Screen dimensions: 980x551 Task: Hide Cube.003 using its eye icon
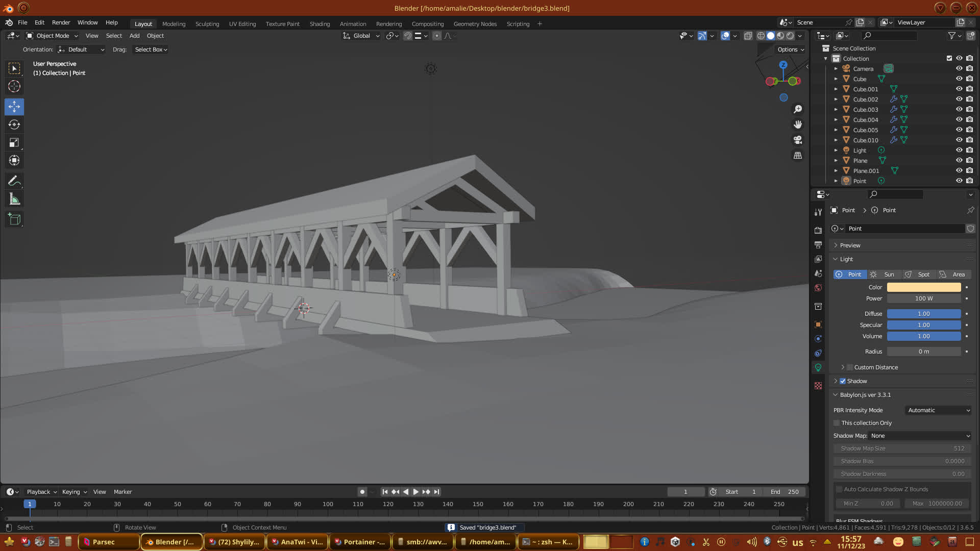[x=959, y=109]
